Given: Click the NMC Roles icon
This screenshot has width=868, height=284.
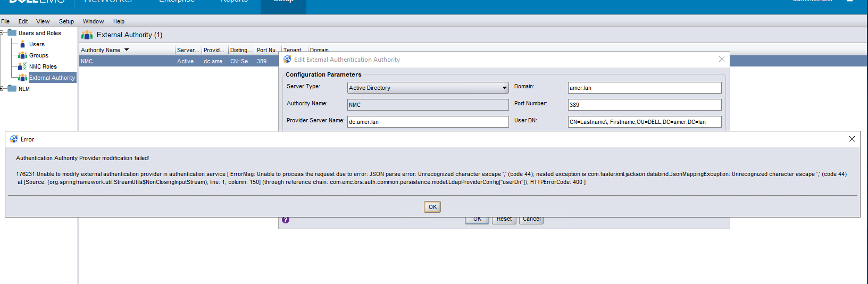Looking at the screenshot, I should click(x=22, y=66).
